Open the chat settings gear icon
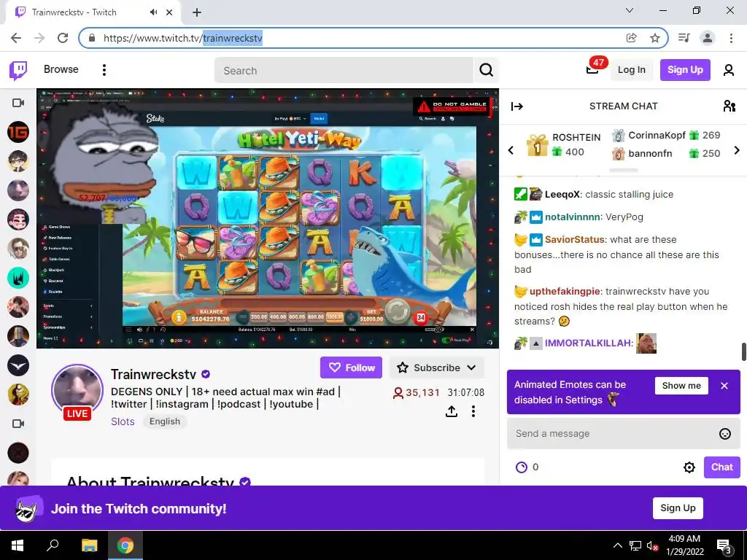Viewport: 747px width, 560px height. pyautogui.click(x=689, y=467)
